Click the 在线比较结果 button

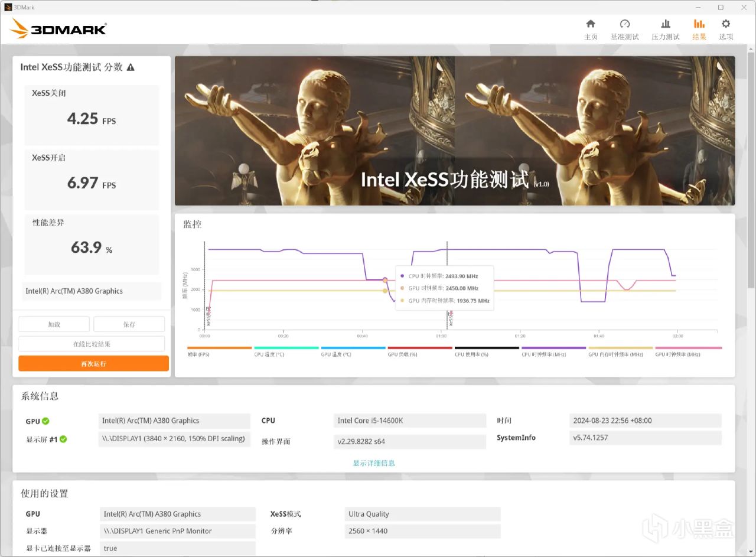92,344
